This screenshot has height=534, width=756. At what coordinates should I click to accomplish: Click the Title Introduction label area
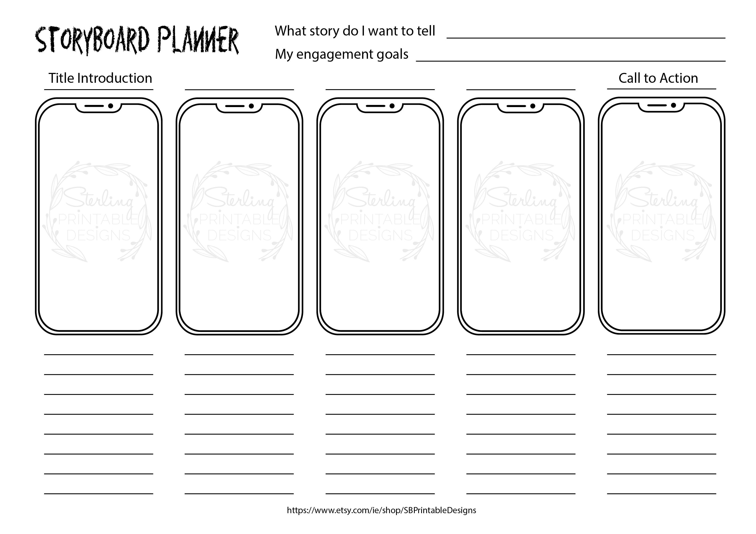click(90, 75)
